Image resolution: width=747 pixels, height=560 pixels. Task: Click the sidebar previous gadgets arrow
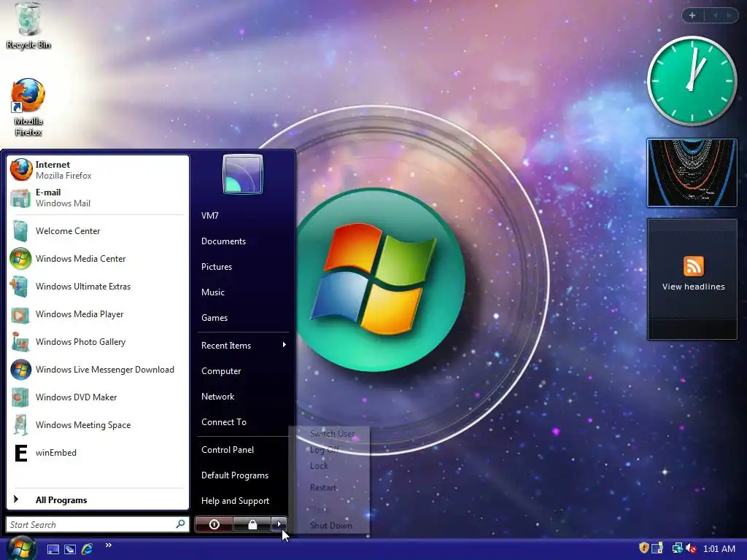tap(715, 15)
